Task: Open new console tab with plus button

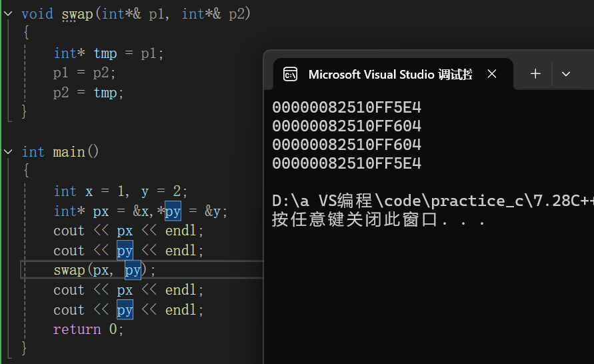Action: (x=535, y=74)
